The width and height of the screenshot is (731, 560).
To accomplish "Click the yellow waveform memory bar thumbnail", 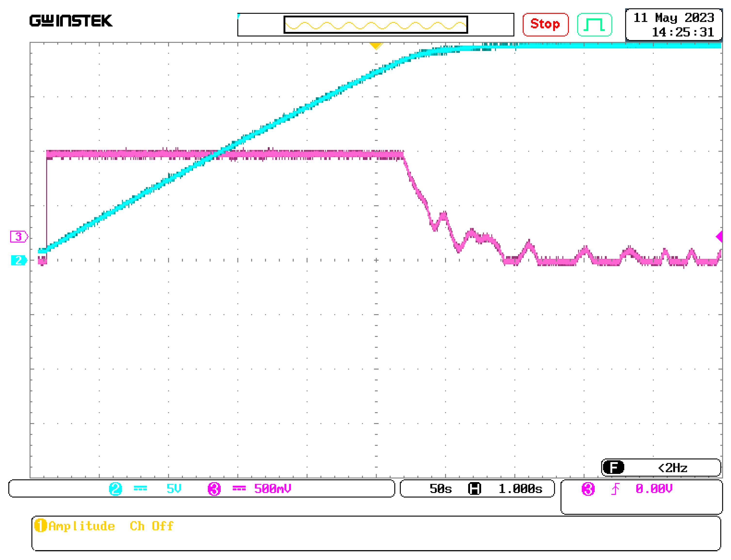I will point(375,25).
